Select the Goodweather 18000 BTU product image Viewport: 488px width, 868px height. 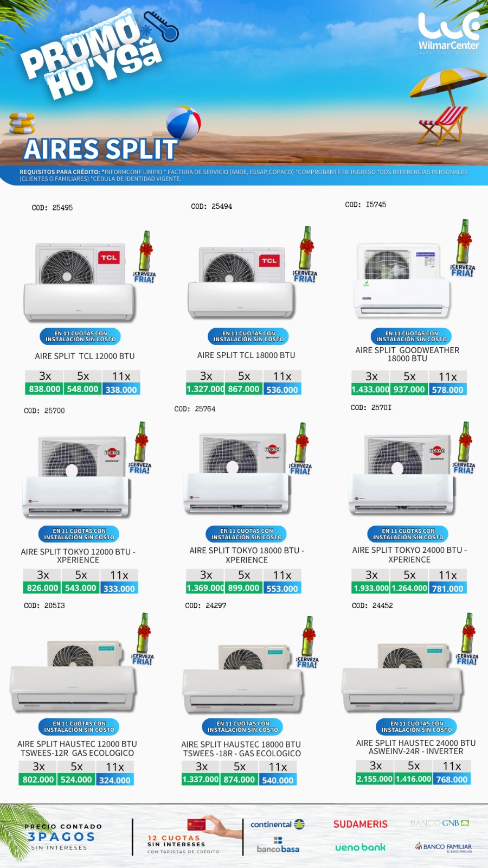coord(402,280)
